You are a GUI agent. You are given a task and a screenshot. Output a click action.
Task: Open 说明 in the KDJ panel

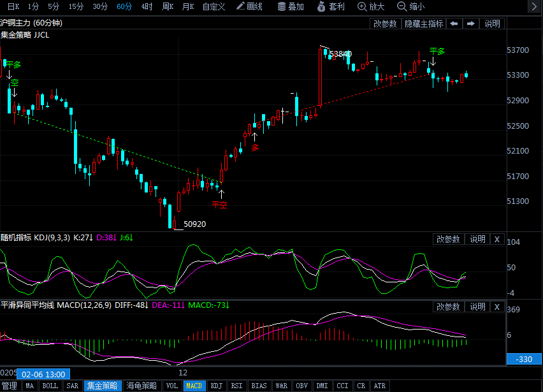(477, 239)
